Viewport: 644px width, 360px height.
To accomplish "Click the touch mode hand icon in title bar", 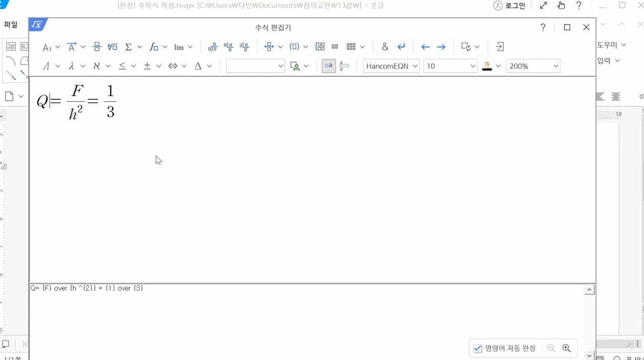I will [x=561, y=6].
